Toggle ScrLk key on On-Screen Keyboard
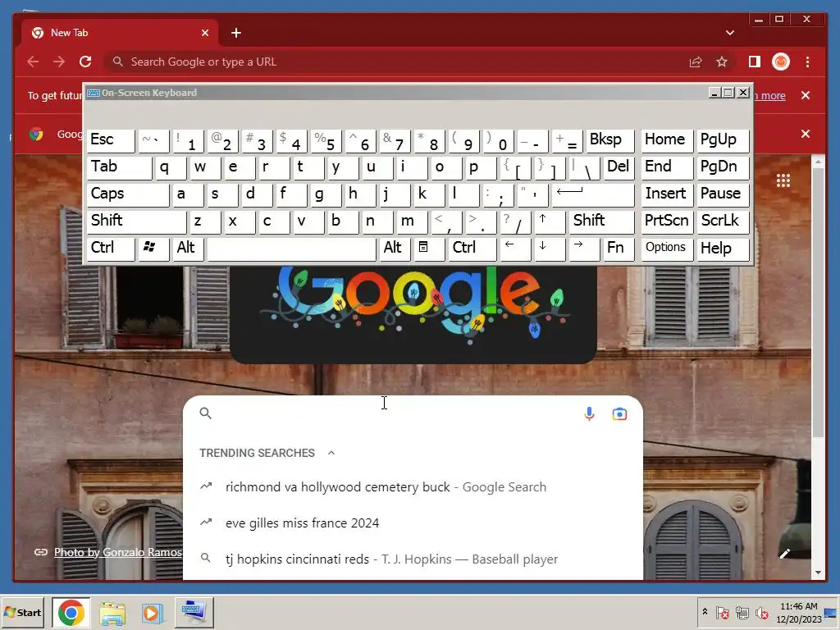The image size is (840, 630). click(722, 221)
